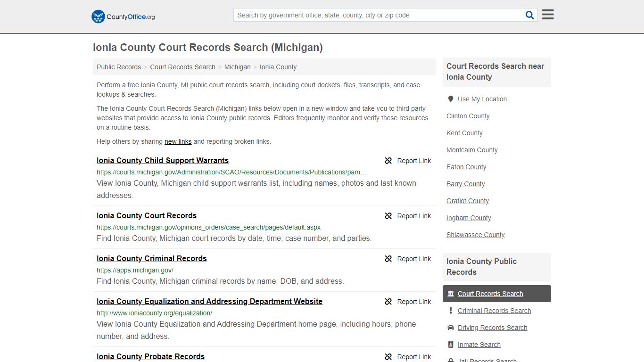Go to Montcalm County
Viewport: 644px width, 362px height.
click(x=472, y=150)
